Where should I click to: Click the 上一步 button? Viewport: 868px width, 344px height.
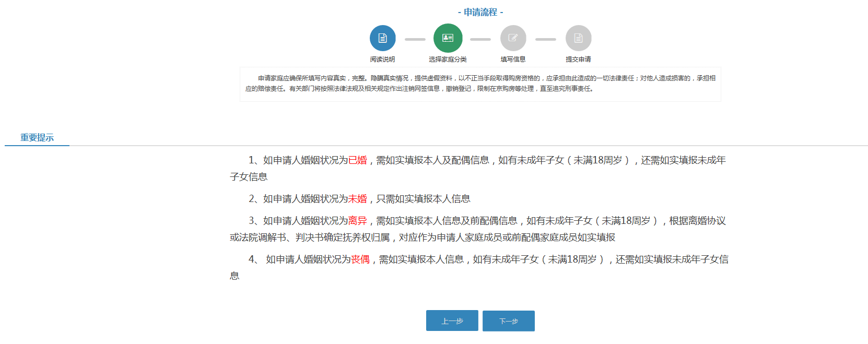coord(452,321)
